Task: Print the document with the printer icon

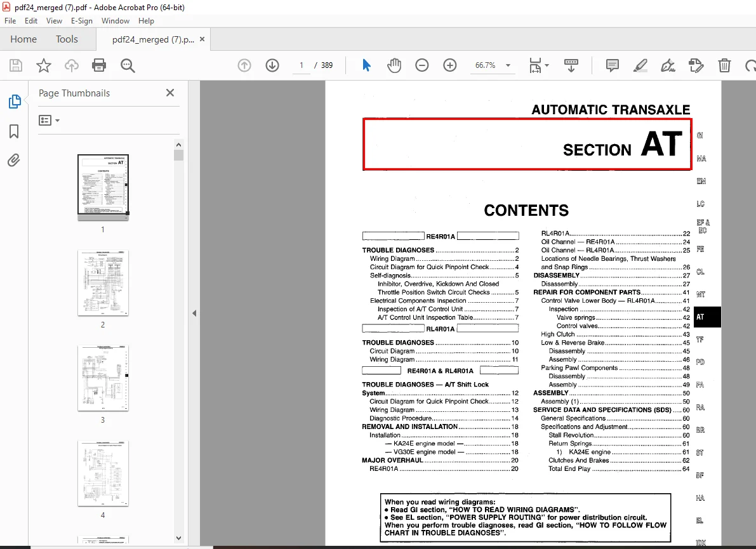Action: 99,65
